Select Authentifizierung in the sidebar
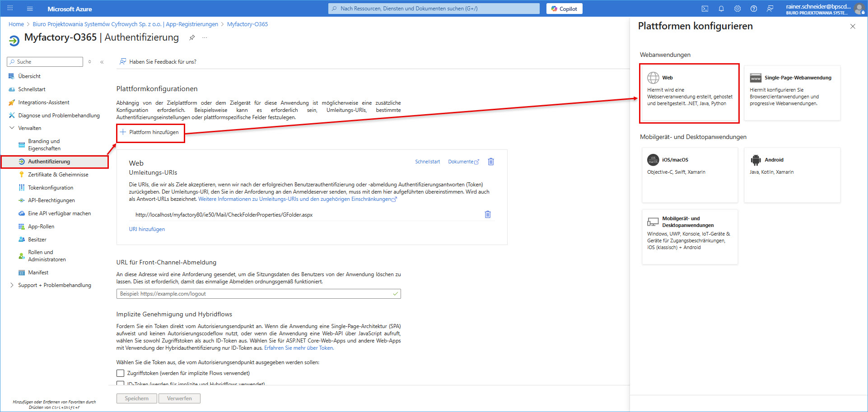 pos(55,162)
